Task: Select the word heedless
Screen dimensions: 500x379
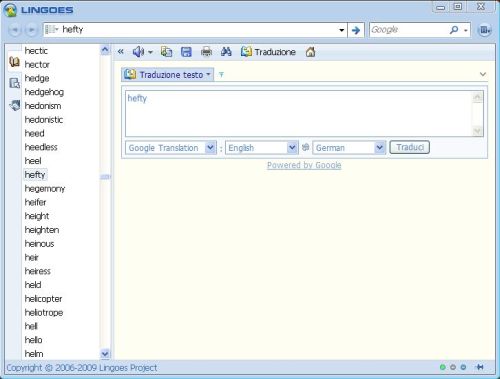Action: click(41, 147)
